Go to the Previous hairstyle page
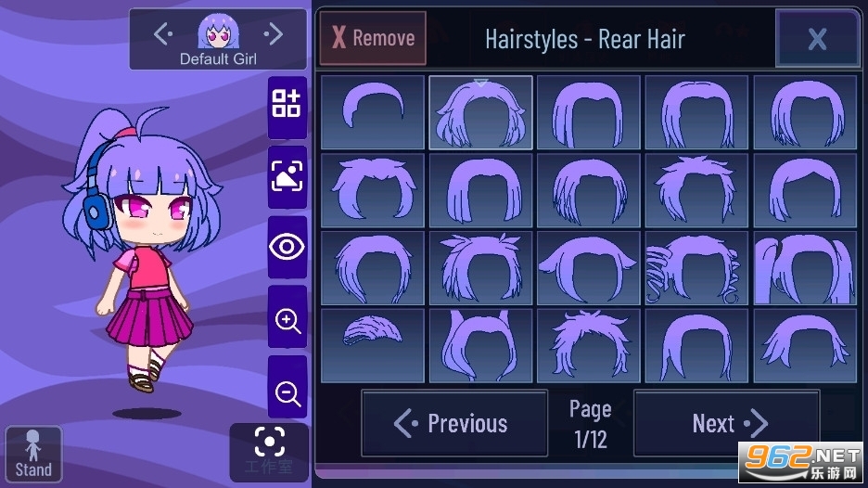 coord(453,424)
